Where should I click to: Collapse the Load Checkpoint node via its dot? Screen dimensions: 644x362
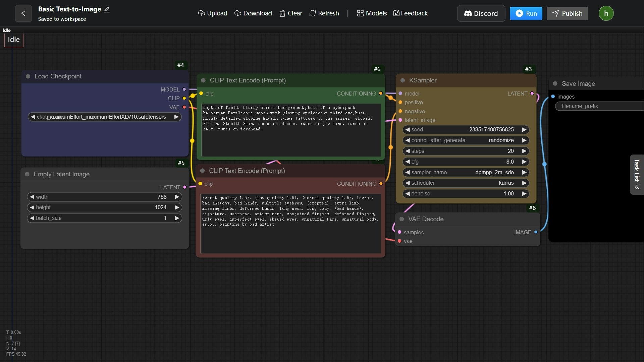tap(28, 76)
